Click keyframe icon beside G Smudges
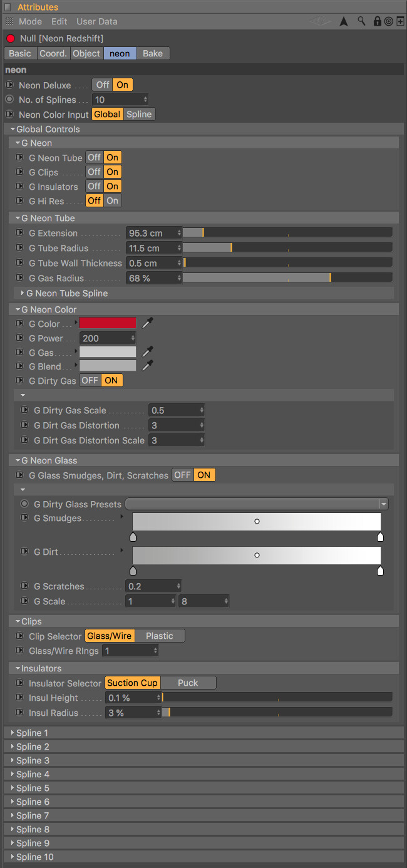This screenshot has width=407, height=868. click(24, 517)
